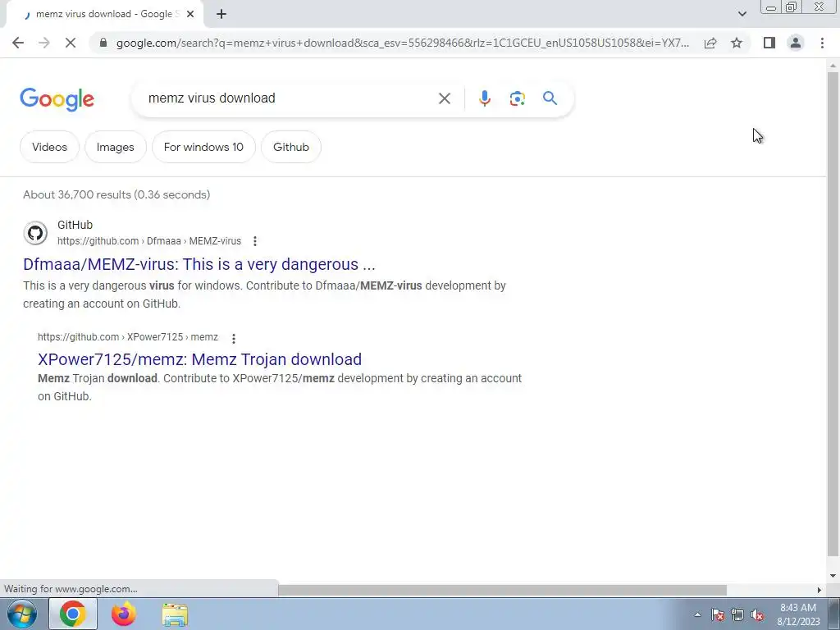Click the github.com Dfmaaa breadcrumb URL
This screenshot has height=630, width=840.
[x=149, y=241]
